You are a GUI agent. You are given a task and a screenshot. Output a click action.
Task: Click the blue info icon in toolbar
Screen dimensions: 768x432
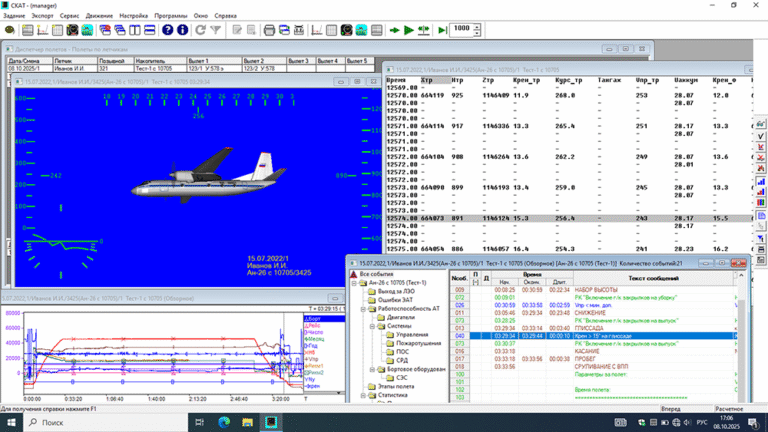click(x=182, y=30)
